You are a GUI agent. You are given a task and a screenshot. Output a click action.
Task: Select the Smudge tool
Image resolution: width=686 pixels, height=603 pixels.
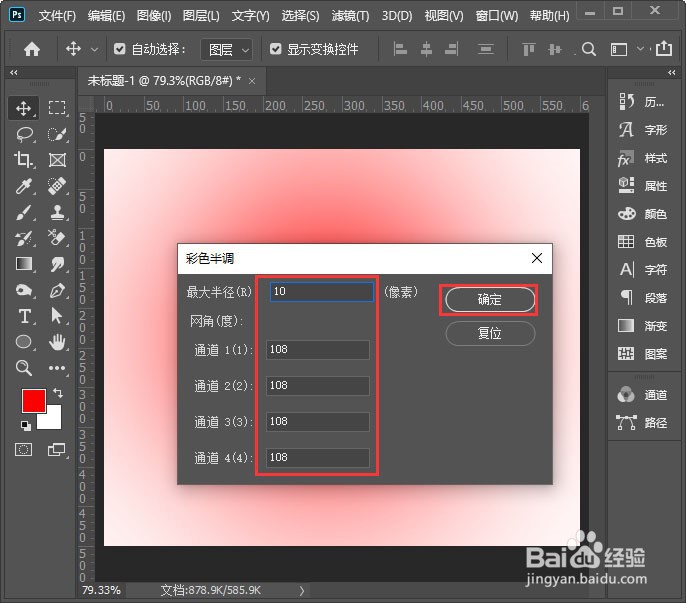[x=57, y=264]
